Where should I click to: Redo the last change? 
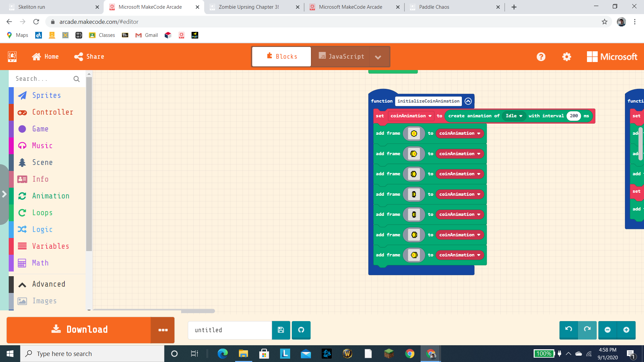click(x=587, y=330)
